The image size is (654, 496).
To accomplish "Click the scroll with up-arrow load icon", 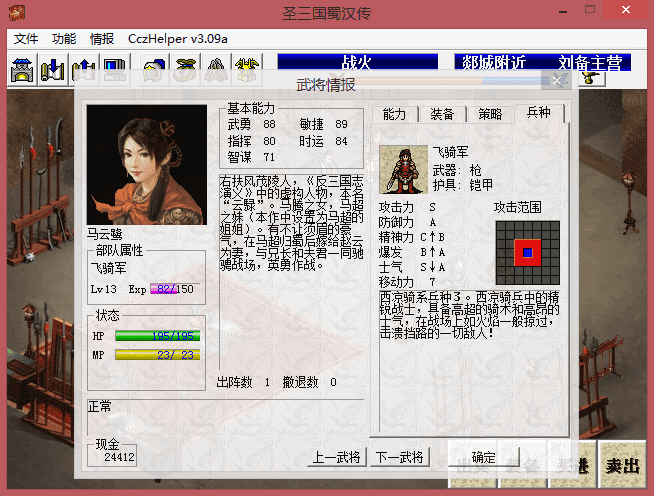I will point(84,69).
